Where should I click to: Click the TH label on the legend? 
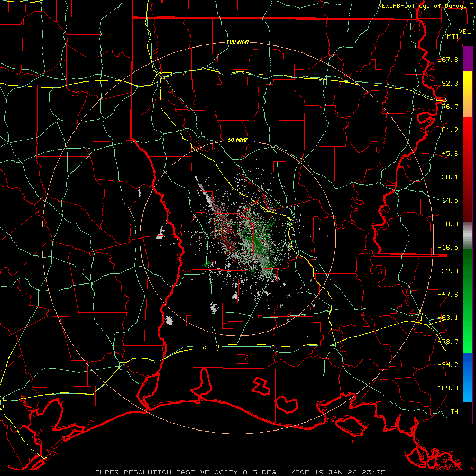(x=454, y=412)
